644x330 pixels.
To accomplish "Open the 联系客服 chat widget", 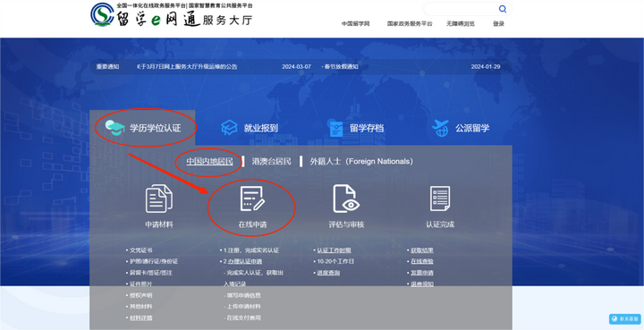I will (624, 319).
